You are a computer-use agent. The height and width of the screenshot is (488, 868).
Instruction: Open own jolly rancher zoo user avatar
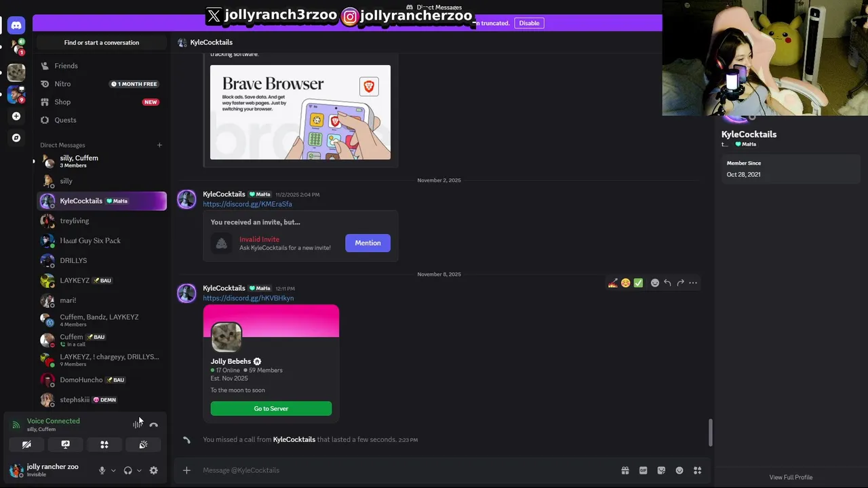[16, 470]
